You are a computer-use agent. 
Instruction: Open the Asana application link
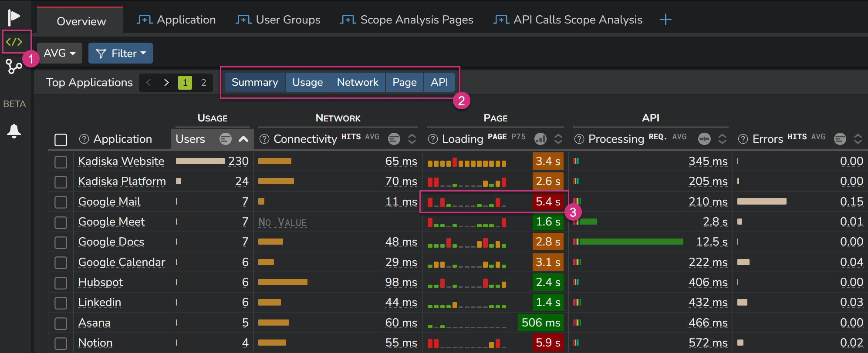(x=94, y=323)
